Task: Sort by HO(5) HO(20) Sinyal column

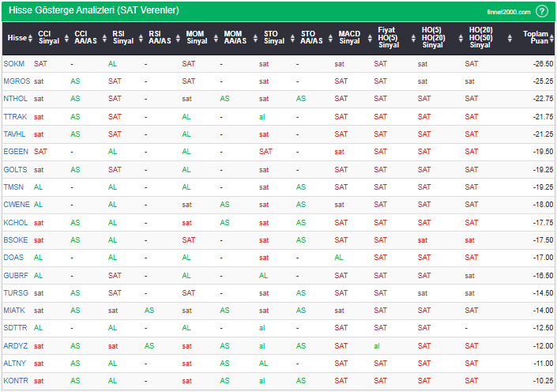Action: click(x=432, y=37)
